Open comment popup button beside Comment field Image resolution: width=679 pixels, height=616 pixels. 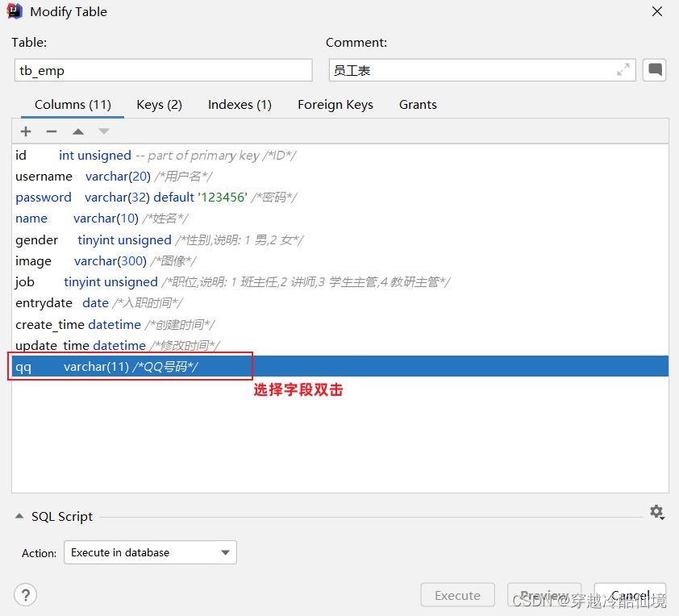click(x=654, y=69)
